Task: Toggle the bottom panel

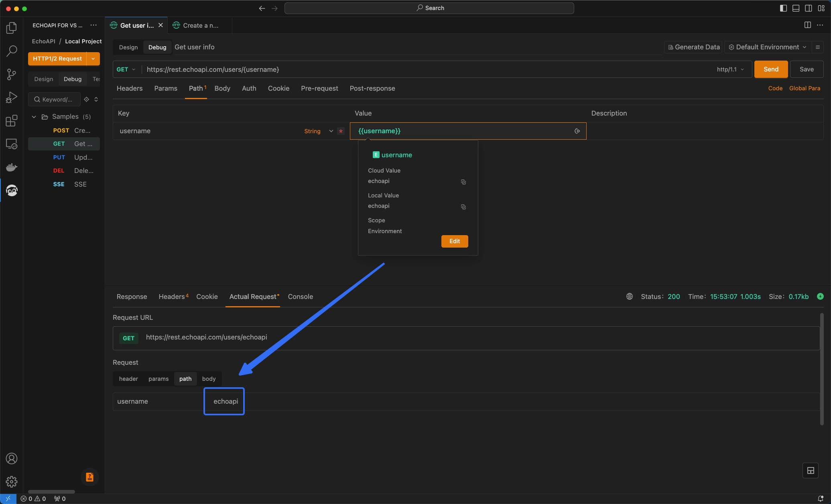Action: click(x=796, y=8)
